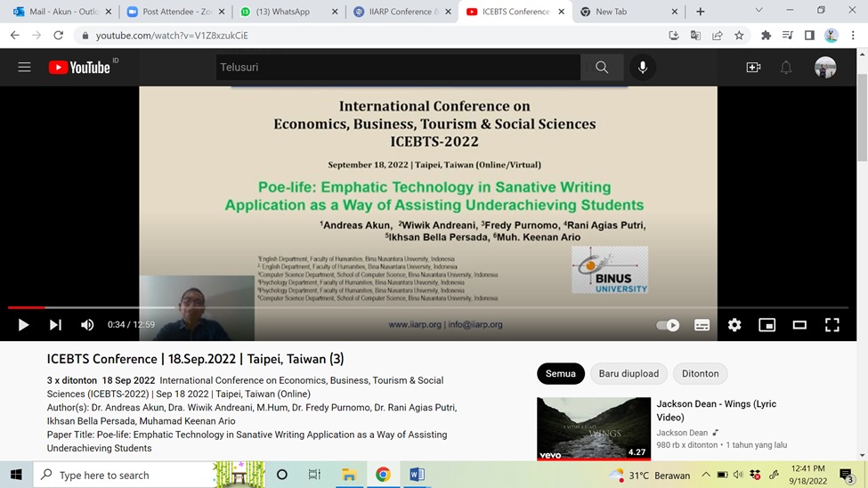The height and width of the screenshot is (488, 868).
Task: Open the YouTube guide hamburger menu
Action: tap(24, 68)
